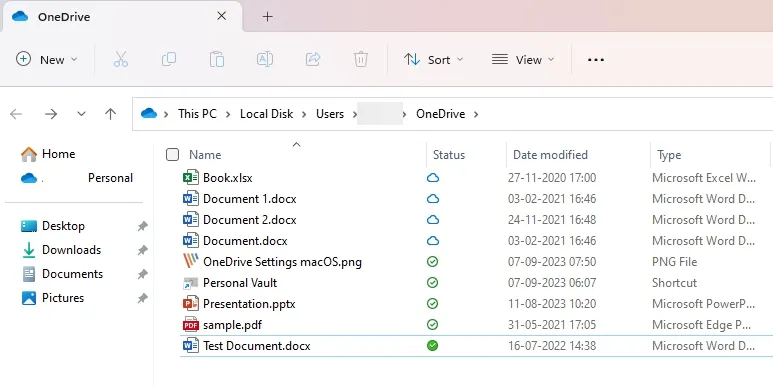Screen dimensions: 773x386
Task: Open the View dropdown menu
Action: pyautogui.click(x=523, y=60)
